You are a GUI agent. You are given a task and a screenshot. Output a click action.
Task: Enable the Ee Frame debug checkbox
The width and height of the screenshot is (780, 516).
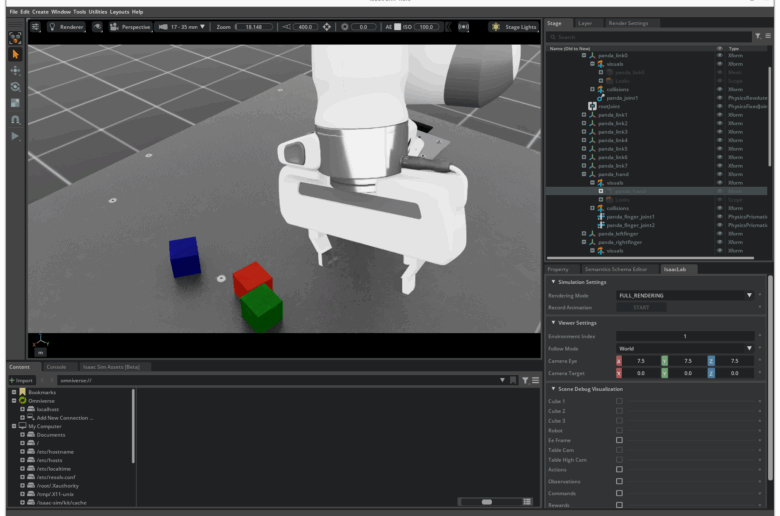(619, 440)
